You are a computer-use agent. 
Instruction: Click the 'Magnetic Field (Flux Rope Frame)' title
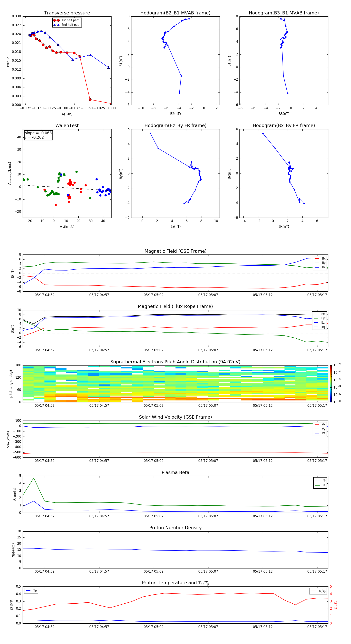[x=175, y=307]
